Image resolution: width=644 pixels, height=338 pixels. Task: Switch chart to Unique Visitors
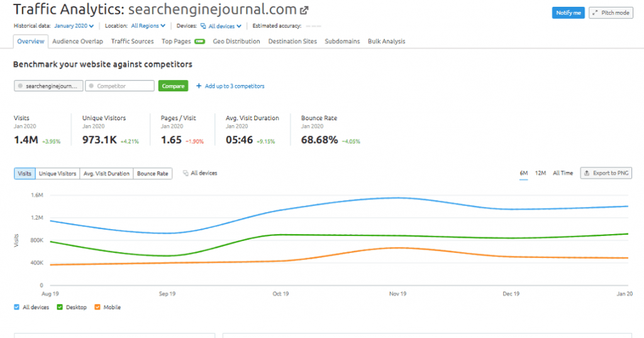pos(57,174)
